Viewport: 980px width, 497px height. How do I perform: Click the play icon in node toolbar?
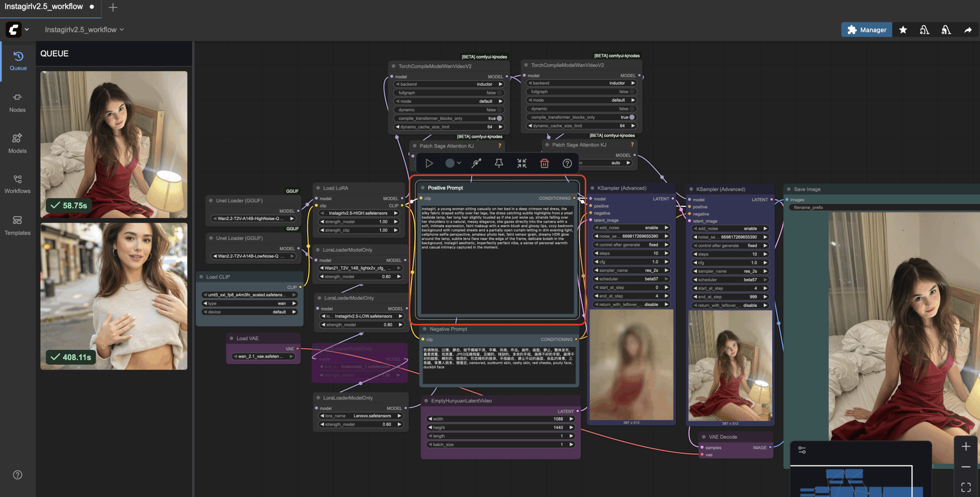[429, 163]
